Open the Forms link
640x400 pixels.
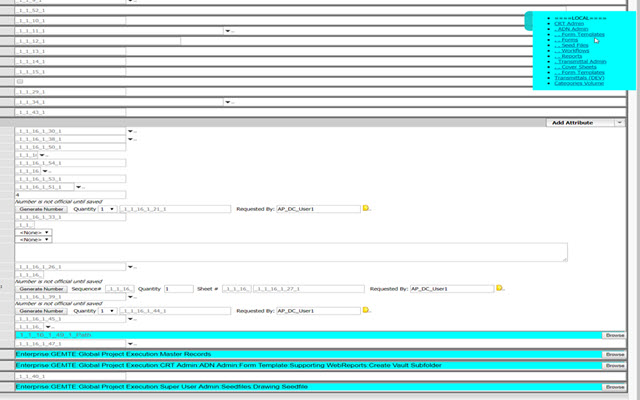pyautogui.click(x=566, y=40)
